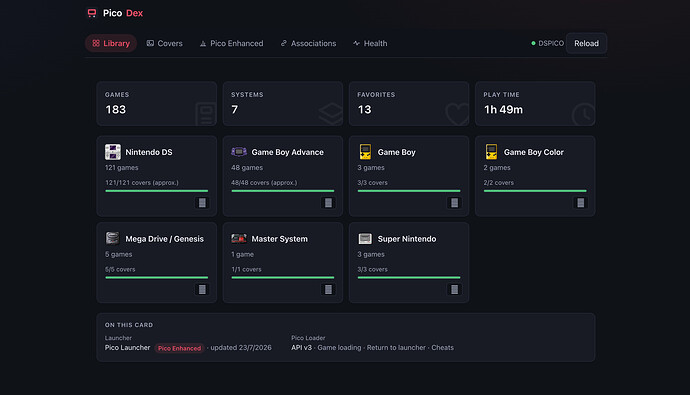Viewport: 690px width, 395px height.
Task: Go to the Associations tab
Action: pos(308,43)
